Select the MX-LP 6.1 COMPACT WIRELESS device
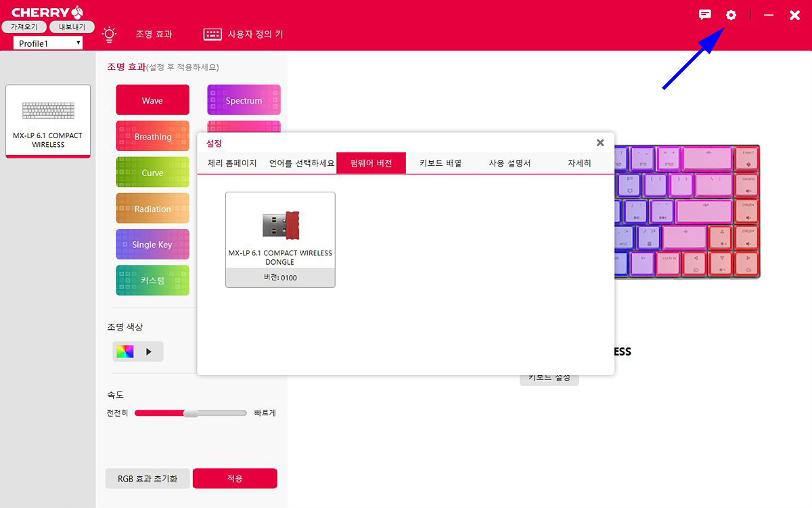This screenshot has height=508, width=812. coord(48,121)
